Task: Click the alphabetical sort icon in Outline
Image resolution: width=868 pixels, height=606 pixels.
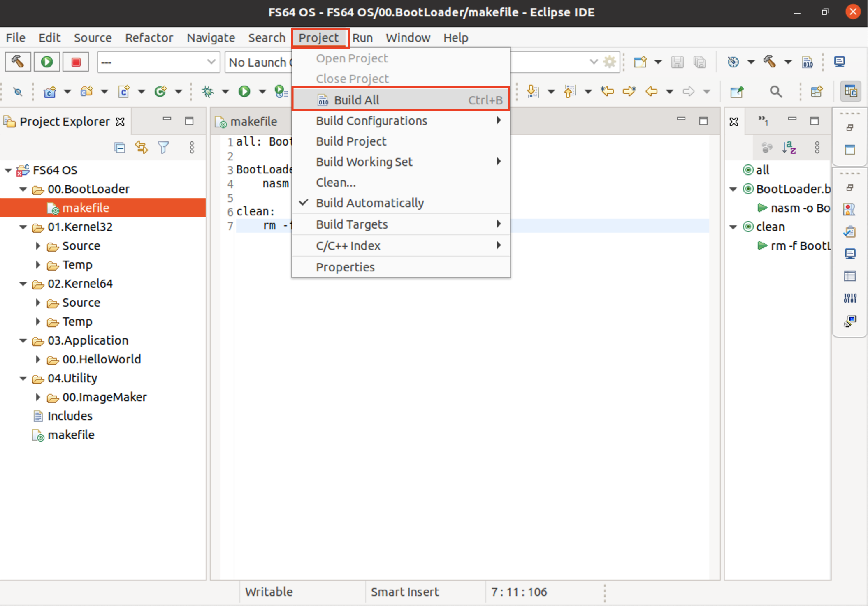Action: click(x=789, y=147)
